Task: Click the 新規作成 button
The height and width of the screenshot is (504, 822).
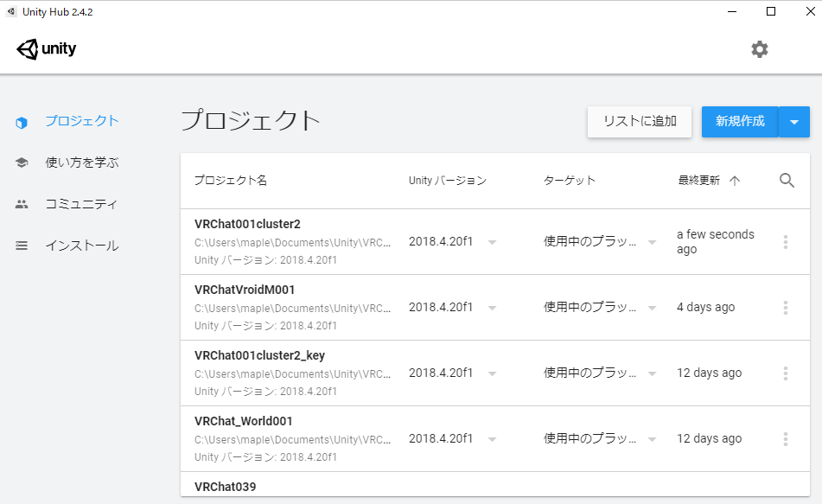Action: point(740,122)
